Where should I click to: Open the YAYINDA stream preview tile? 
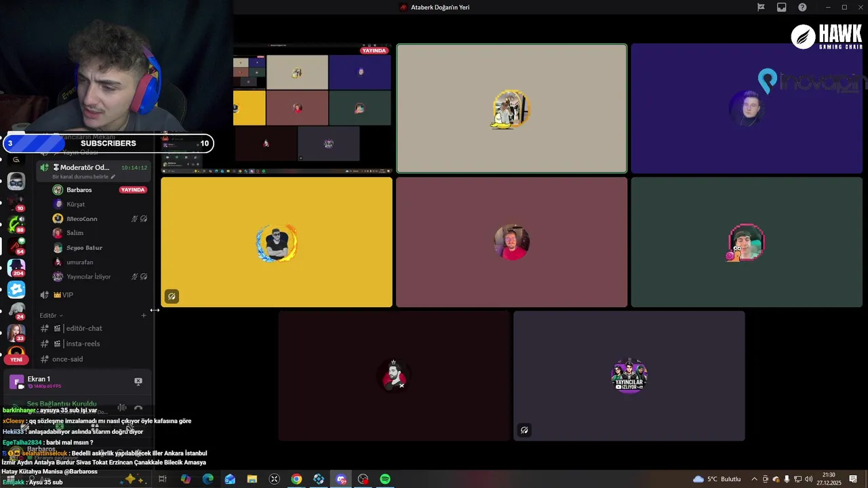click(277, 108)
